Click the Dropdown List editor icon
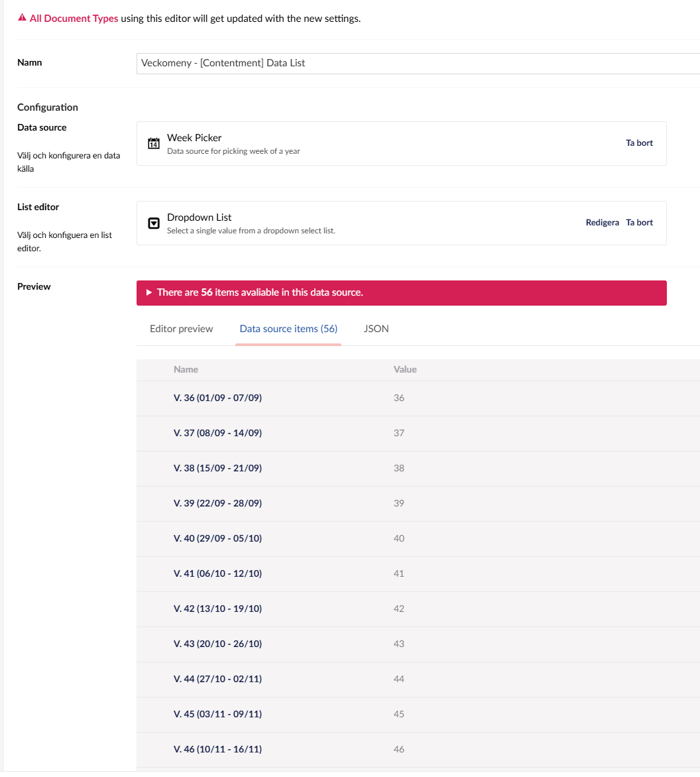 tap(154, 223)
